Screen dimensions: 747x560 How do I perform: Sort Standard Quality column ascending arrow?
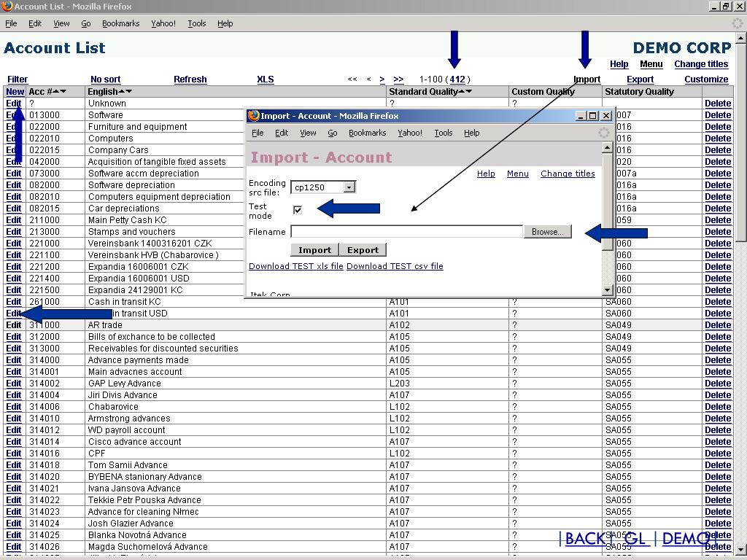pyautogui.click(x=462, y=91)
